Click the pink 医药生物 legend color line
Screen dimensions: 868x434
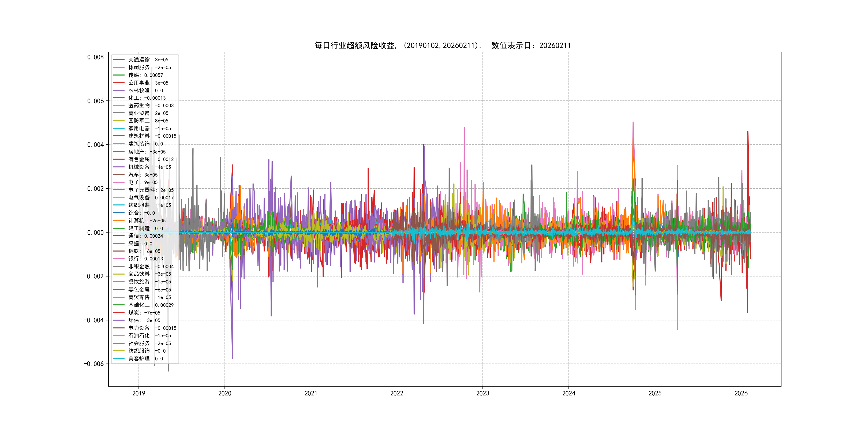[119, 106]
